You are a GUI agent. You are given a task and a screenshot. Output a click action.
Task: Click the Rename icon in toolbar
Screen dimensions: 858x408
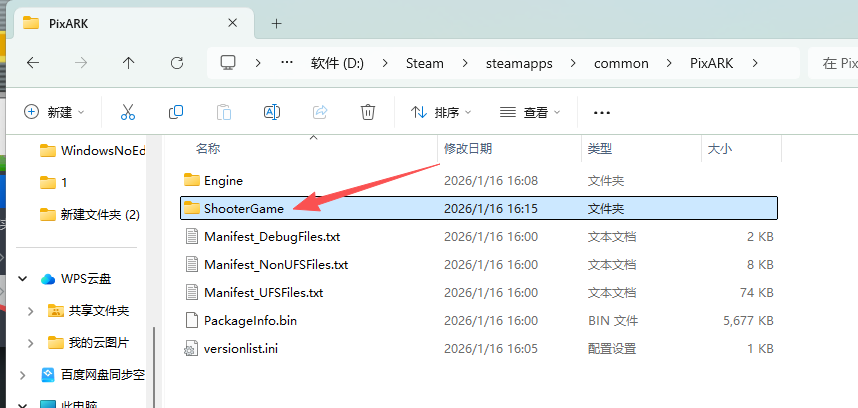pyautogui.click(x=271, y=112)
